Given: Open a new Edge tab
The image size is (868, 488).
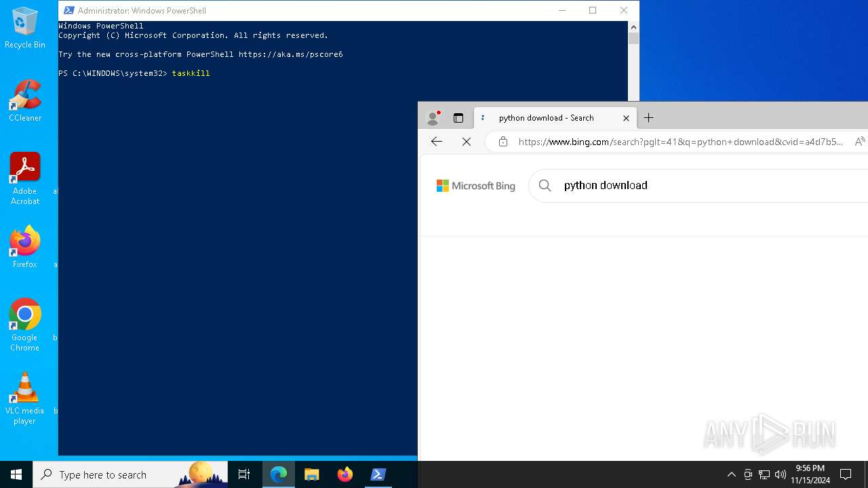Looking at the screenshot, I should click(x=648, y=118).
